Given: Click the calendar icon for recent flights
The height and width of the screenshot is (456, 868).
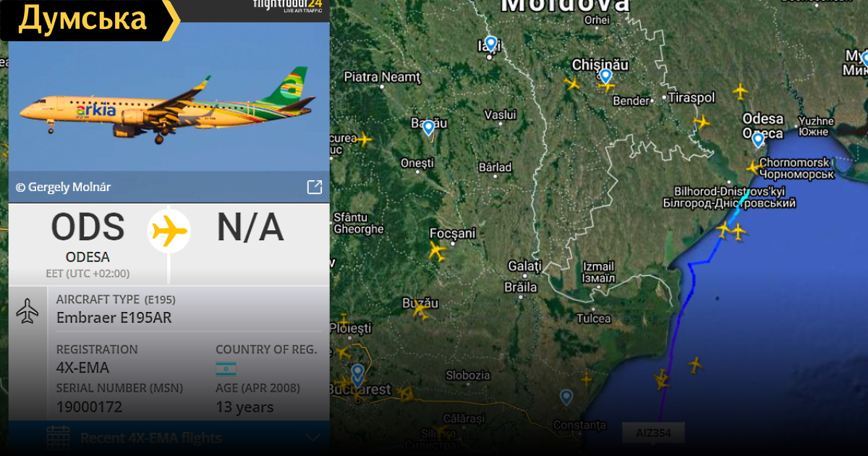Looking at the screenshot, I should (58, 438).
